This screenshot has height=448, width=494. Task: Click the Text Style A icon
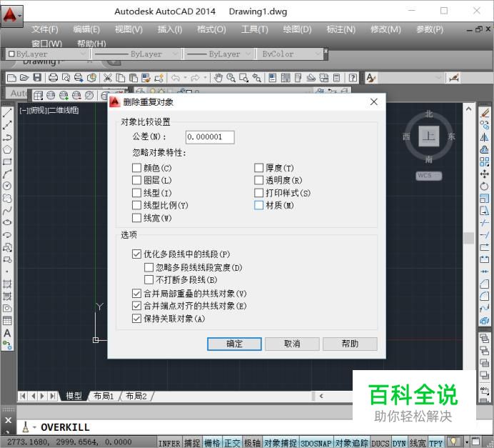(x=370, y=78)
